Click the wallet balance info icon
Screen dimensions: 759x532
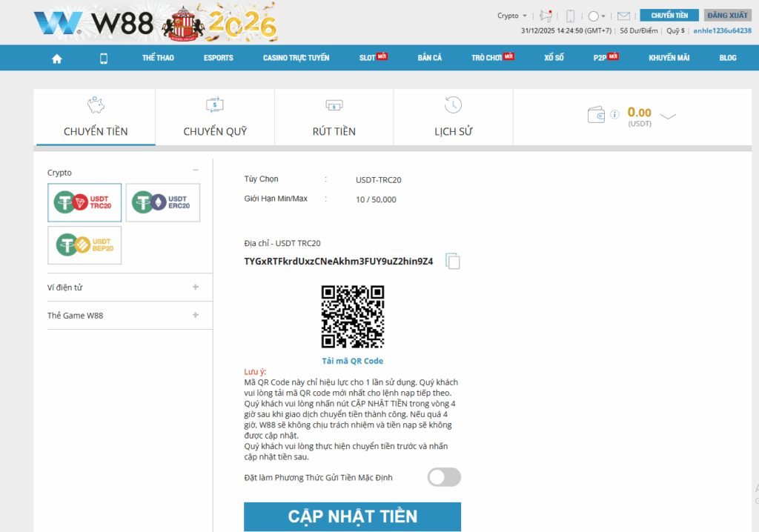[x=614, y=115]
